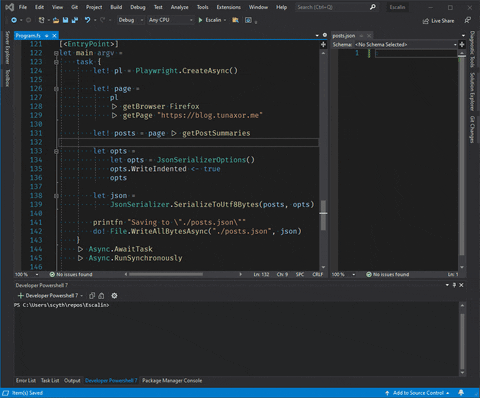Screen dimensions: 480x398
Task: Switch to the Package Manager Console tab
Action: click(x=172, y=381)
